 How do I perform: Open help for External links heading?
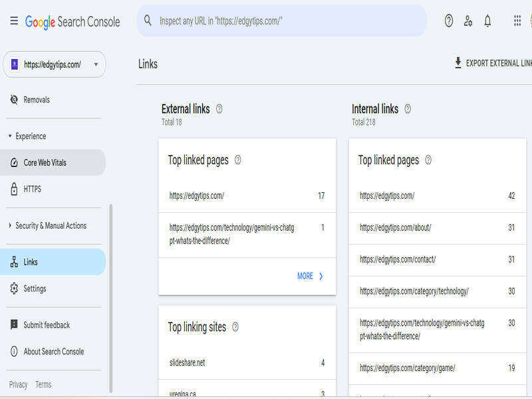[x=219, y=109]
